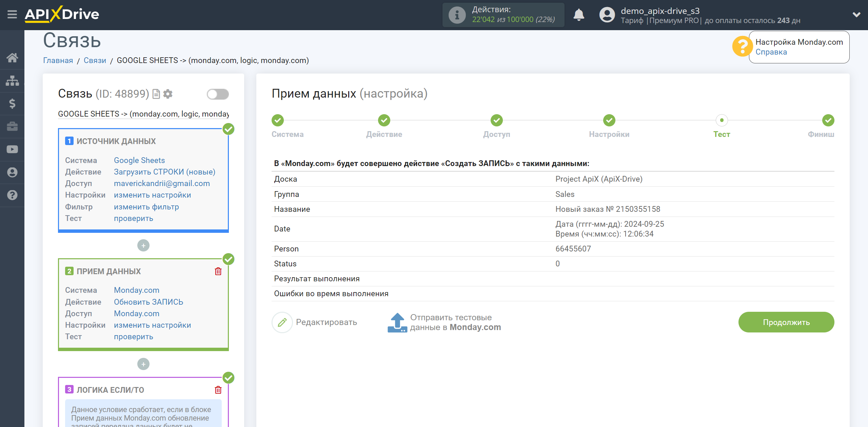
Task: Click the orange help question mark
Action: (x=743, y=46)
